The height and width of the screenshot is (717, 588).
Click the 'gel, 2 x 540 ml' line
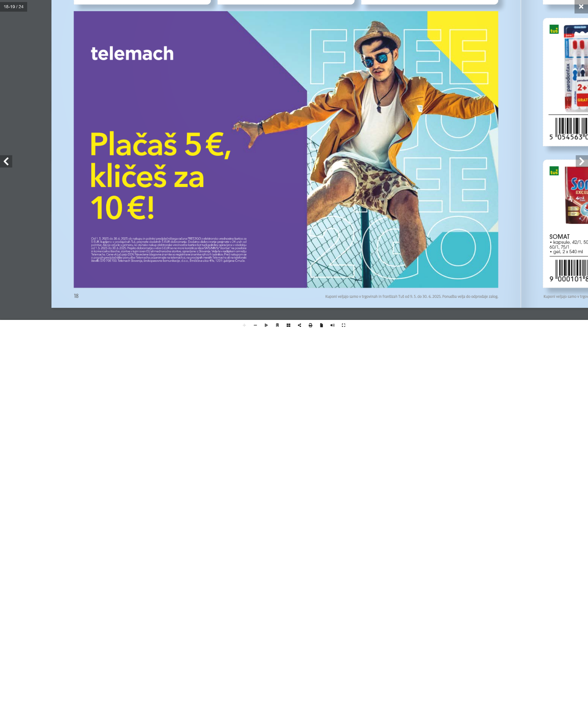click(566, 252)
